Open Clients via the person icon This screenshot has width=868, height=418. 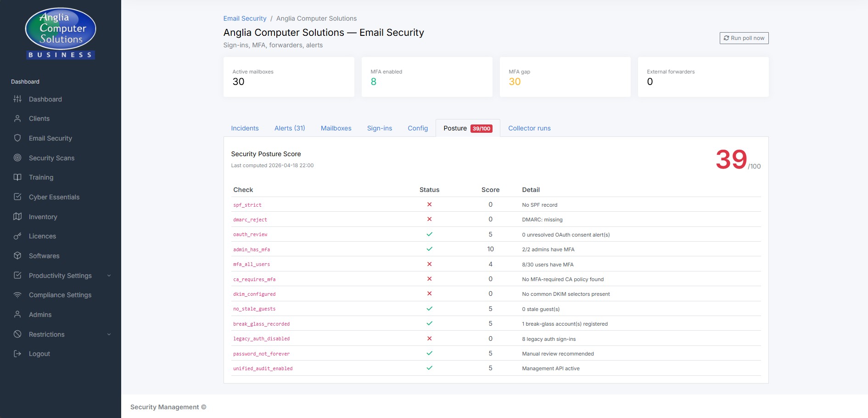[x=18, y=119]
